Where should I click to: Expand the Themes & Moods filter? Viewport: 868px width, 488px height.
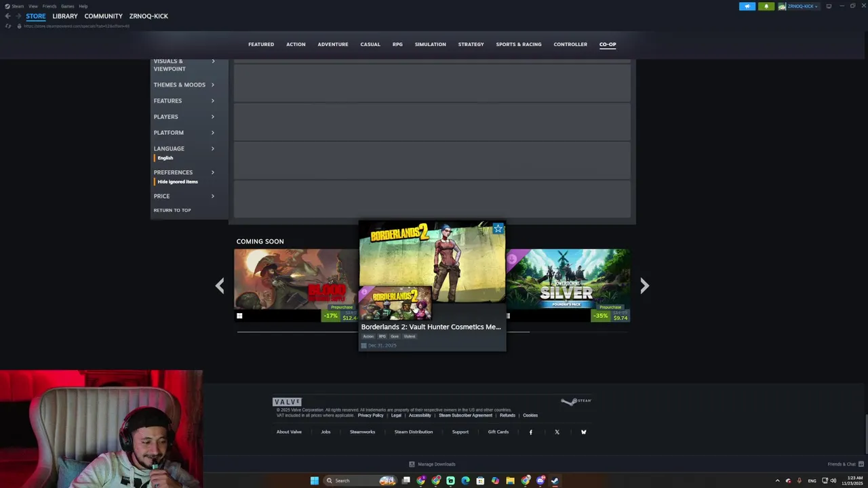[x=184, y=85]
